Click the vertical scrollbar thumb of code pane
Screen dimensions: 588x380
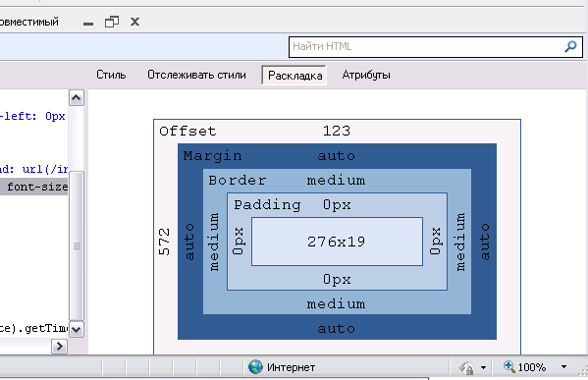tap(77, 245)
